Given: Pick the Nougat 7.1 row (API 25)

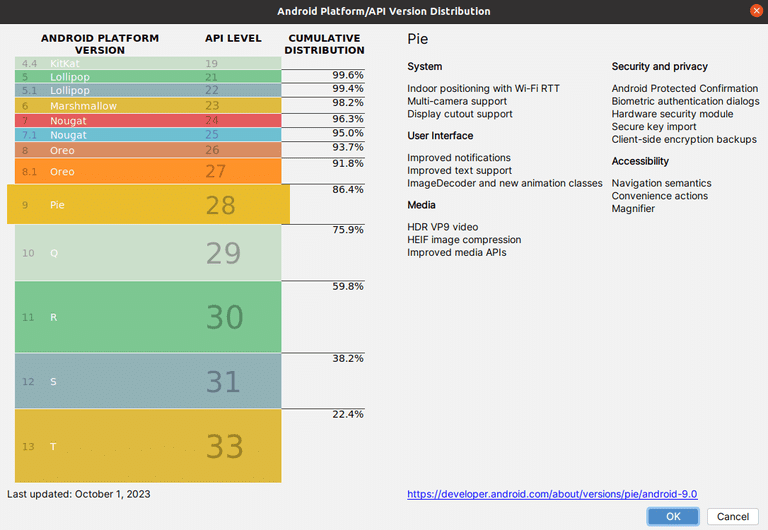Looking at the screenshot, I should coord(148,134).
